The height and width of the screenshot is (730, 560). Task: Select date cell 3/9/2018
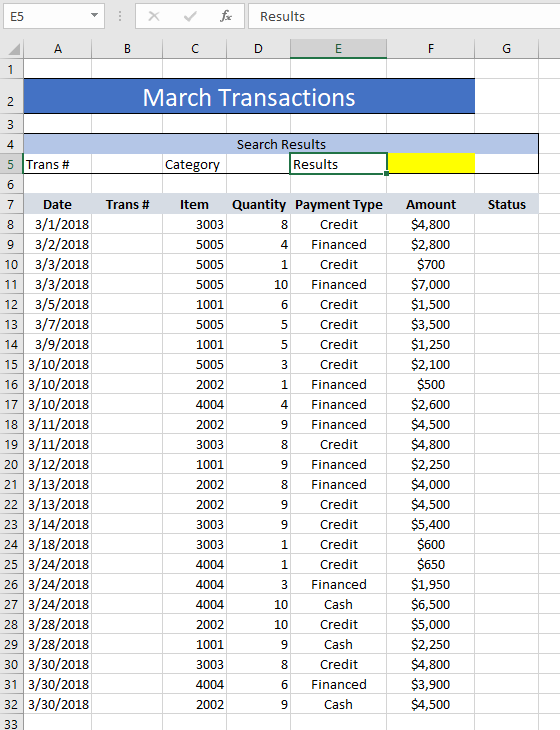coord(58,345)
